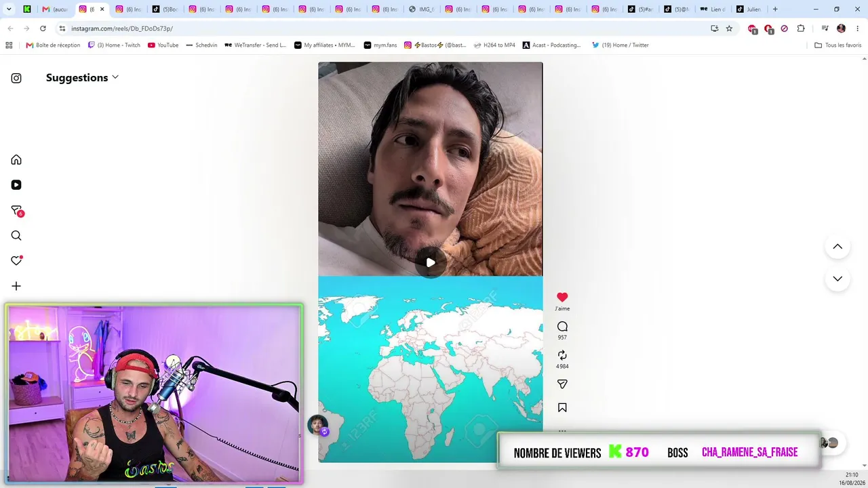Viewport: 868px width, 488px height.
Task: Open Instagram messages with 6 badge
Action: point(17,211)
